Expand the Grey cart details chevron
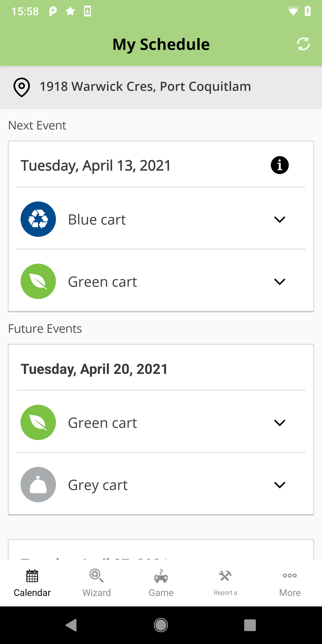 tap(280, 485)
